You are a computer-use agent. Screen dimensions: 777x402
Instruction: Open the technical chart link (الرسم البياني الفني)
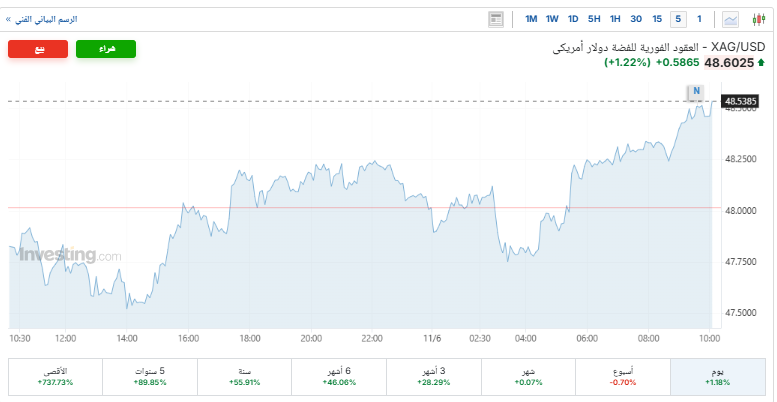click(45, 19)
